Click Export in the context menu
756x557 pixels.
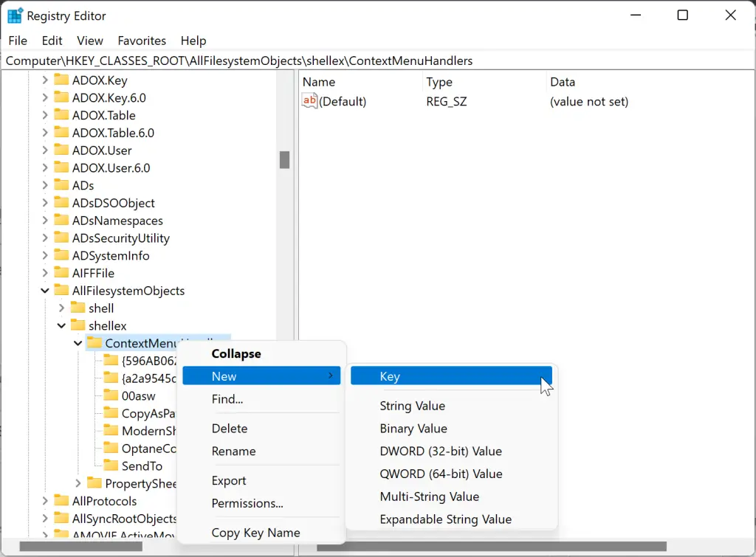[x=228, y=480]
